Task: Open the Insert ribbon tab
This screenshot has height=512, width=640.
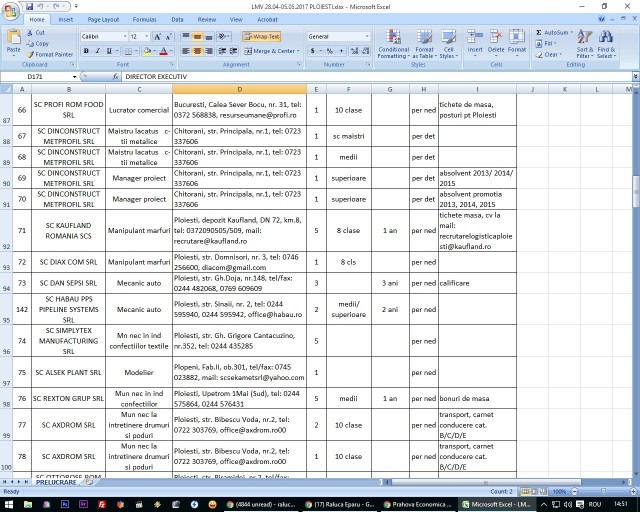Action: click(x=65, y=19)
